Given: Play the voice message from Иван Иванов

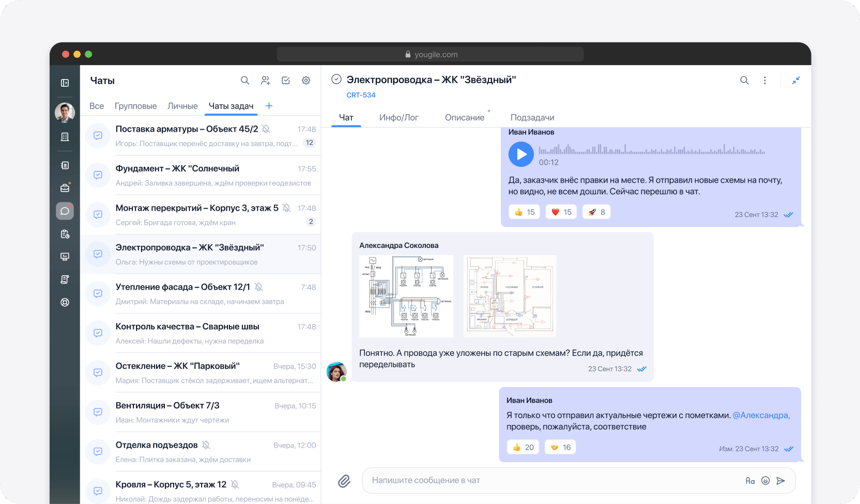Looking at the screenshot, I should click(x=521, y=154).
